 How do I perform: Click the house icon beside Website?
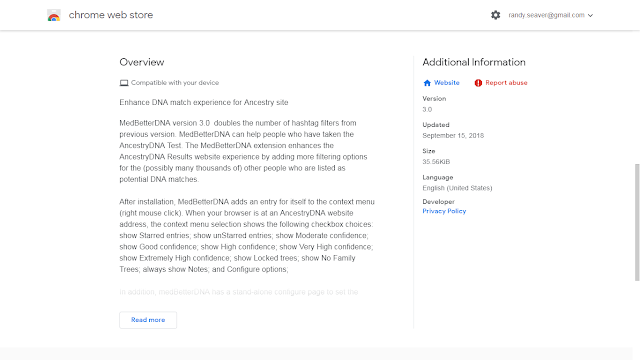tap(427, 83)
